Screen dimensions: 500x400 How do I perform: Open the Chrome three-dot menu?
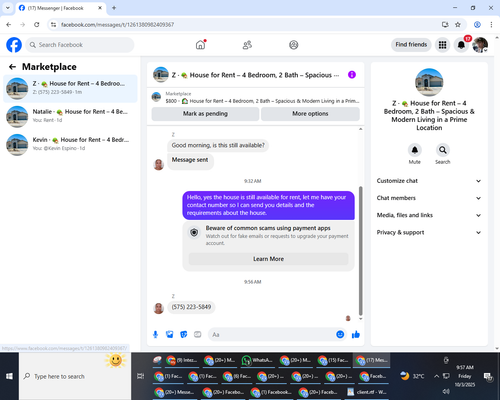(491, 25)
